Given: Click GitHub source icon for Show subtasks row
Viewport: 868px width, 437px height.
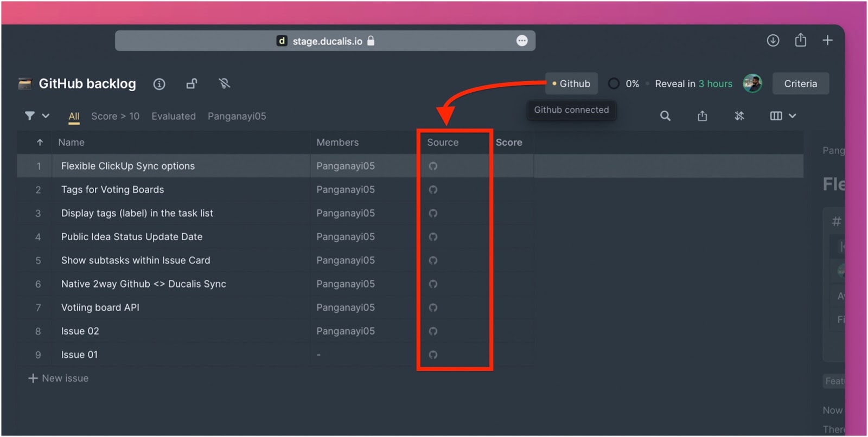Looking at the screenshot, I should click(x=433, y=260).
